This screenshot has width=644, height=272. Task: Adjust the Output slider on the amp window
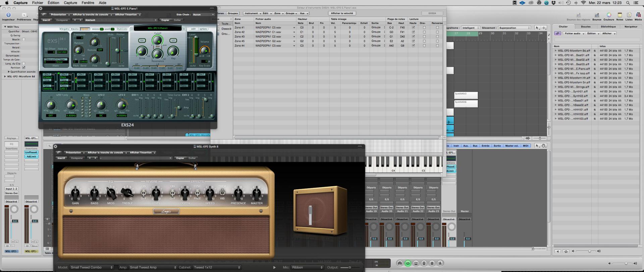[x=350, y=268]
